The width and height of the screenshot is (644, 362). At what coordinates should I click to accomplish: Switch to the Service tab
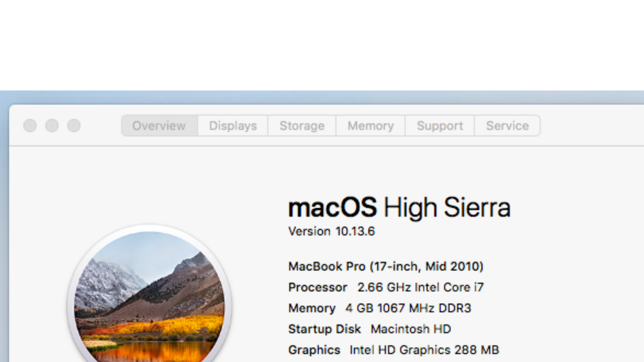(x=507, y=126)
